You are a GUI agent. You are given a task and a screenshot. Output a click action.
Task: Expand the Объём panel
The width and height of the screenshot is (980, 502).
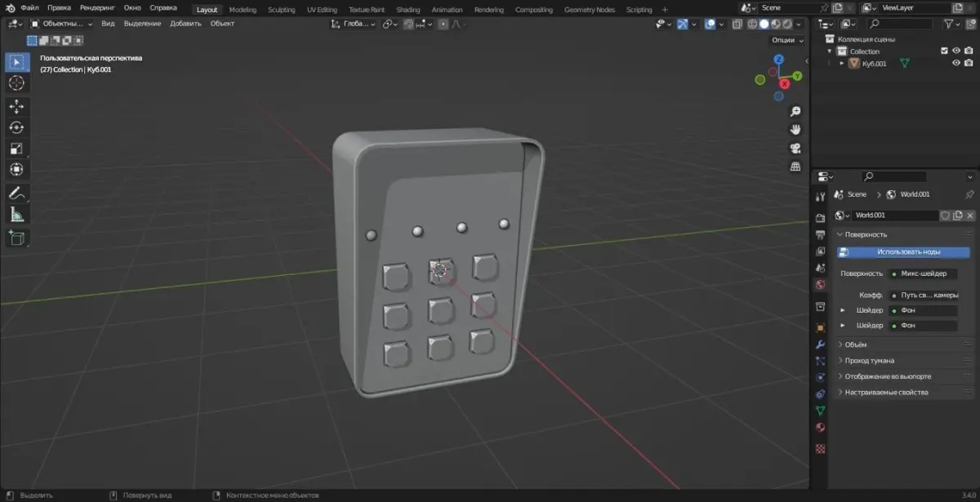[855, 344]
